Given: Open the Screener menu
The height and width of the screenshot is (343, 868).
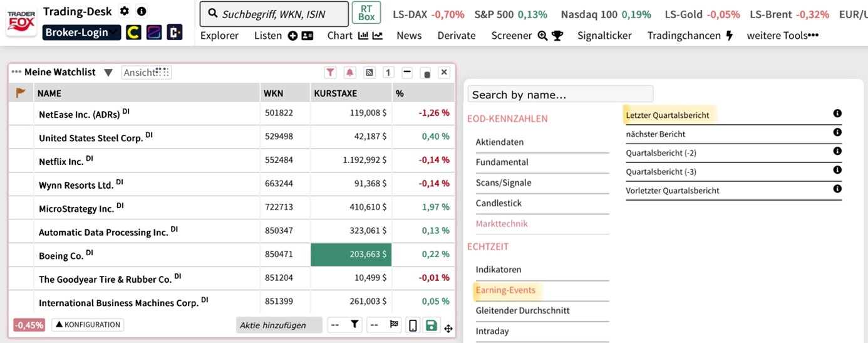Looking at the screenshot, I should tap(512, 36).
